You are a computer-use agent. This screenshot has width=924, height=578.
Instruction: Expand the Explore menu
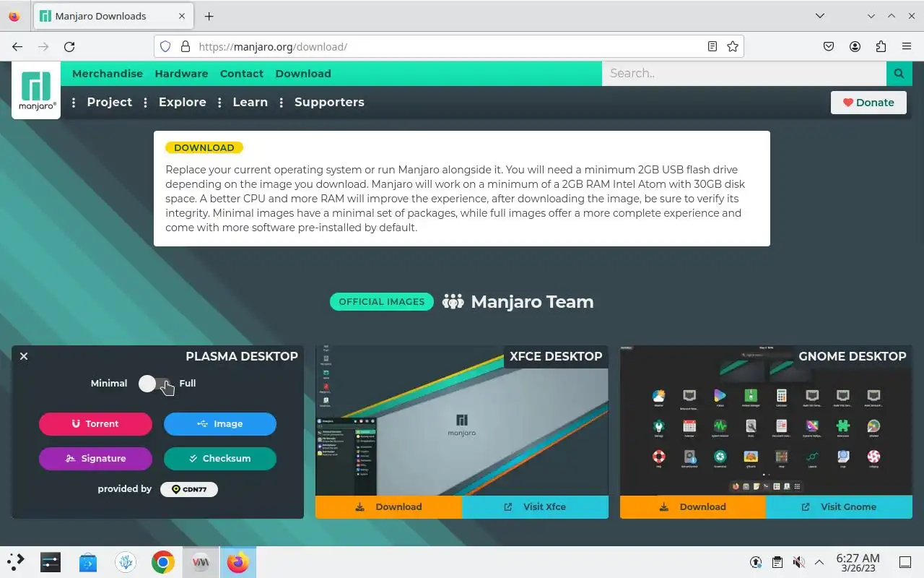183,103
